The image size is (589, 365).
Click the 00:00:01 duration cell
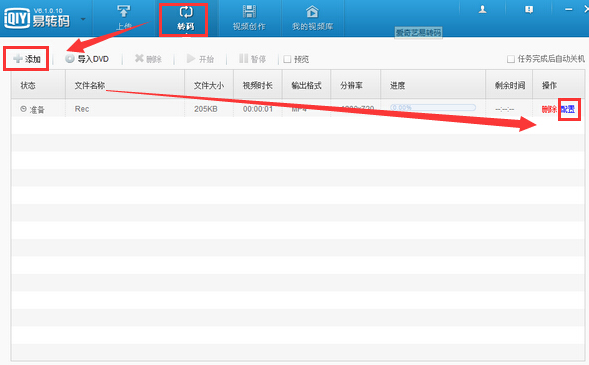click(x=258, y=109)
